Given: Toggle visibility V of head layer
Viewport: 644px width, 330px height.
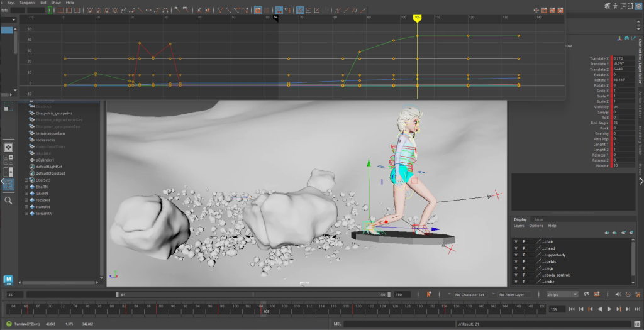Looking at the screenshot, I should [x=516, y=248].
